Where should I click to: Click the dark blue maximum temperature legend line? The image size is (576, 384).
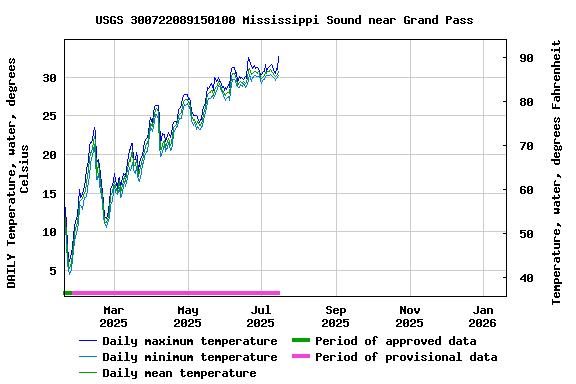coord(88,341)
